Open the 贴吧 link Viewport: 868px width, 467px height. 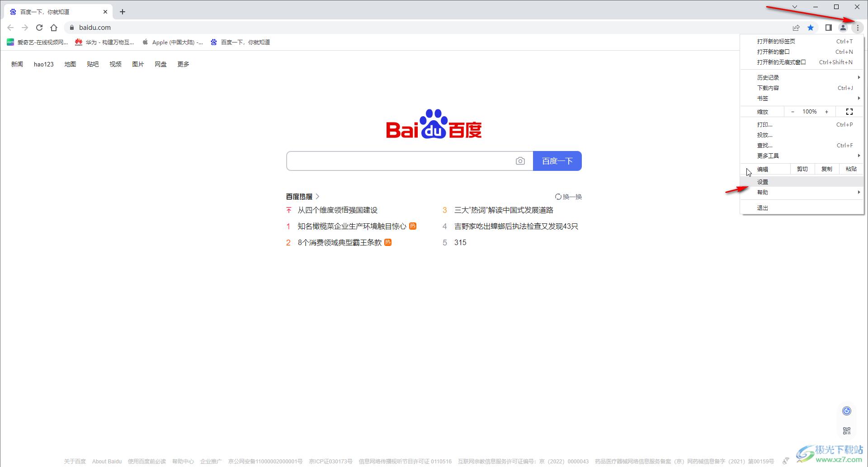[93, 64]
